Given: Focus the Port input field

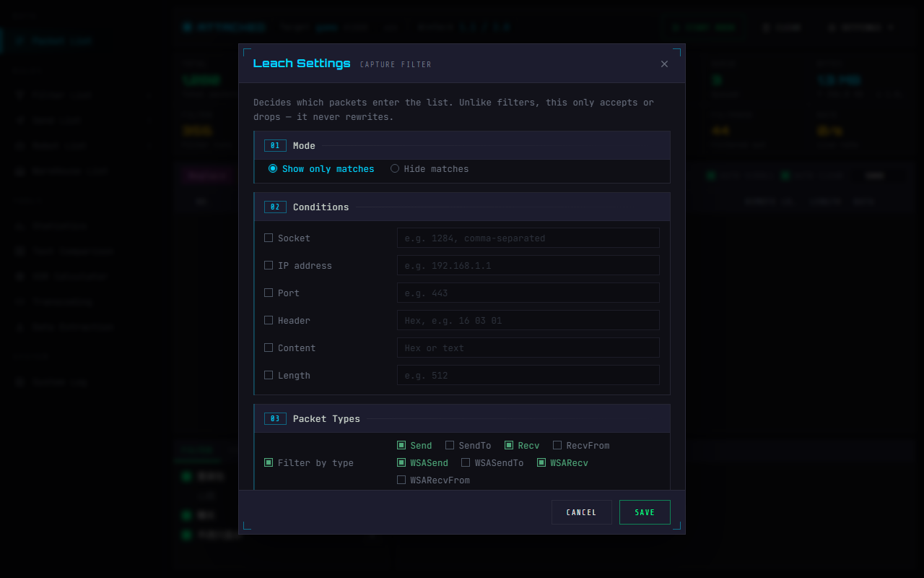Looking at the screenshot, I should pyautogui.click(x=528, y=293).
